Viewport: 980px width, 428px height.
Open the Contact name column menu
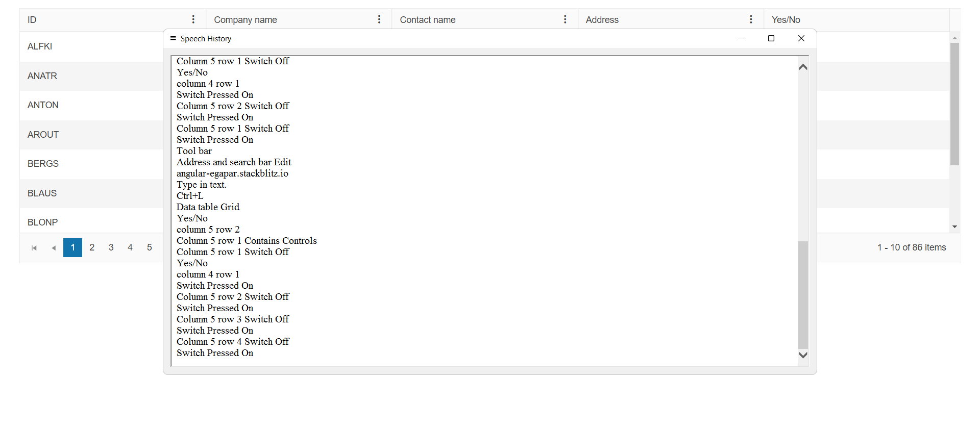[x=565, y=19]
